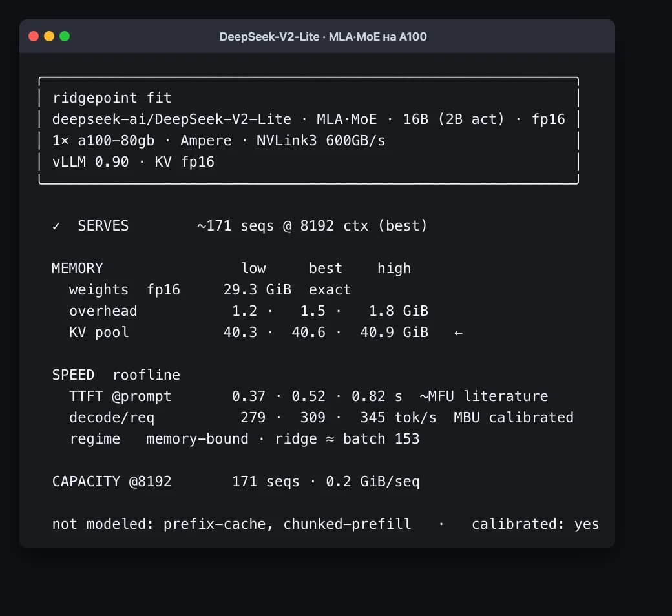Click the "SPEED" section heading

[x=73, y=375]
